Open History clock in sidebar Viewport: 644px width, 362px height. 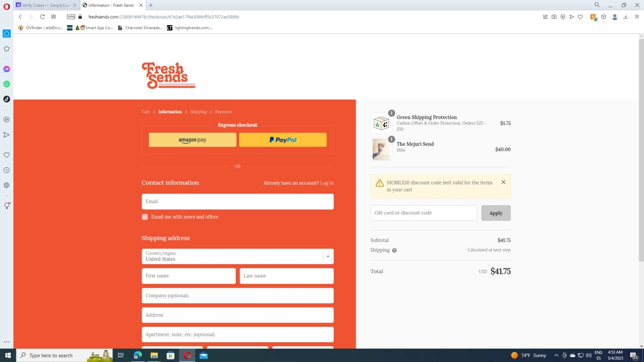pos(6,170)
